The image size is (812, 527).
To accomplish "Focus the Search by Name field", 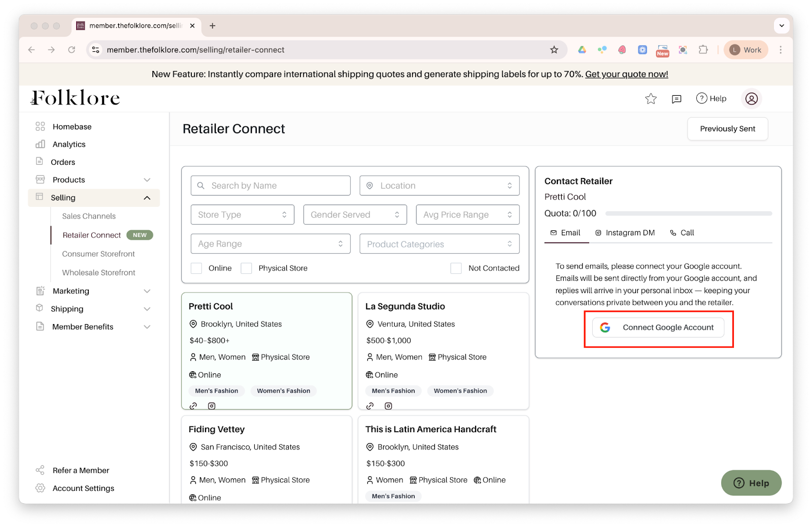I will tap(270, 186).
